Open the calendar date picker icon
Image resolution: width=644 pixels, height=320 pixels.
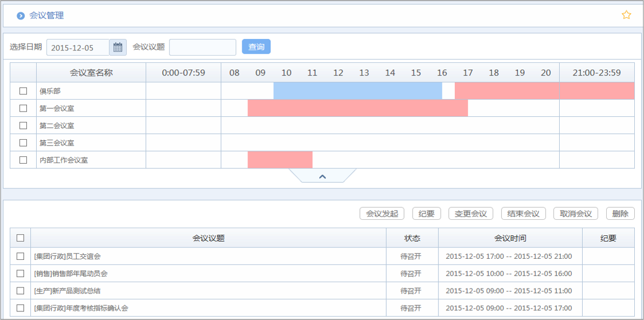[x=118, y=48]
